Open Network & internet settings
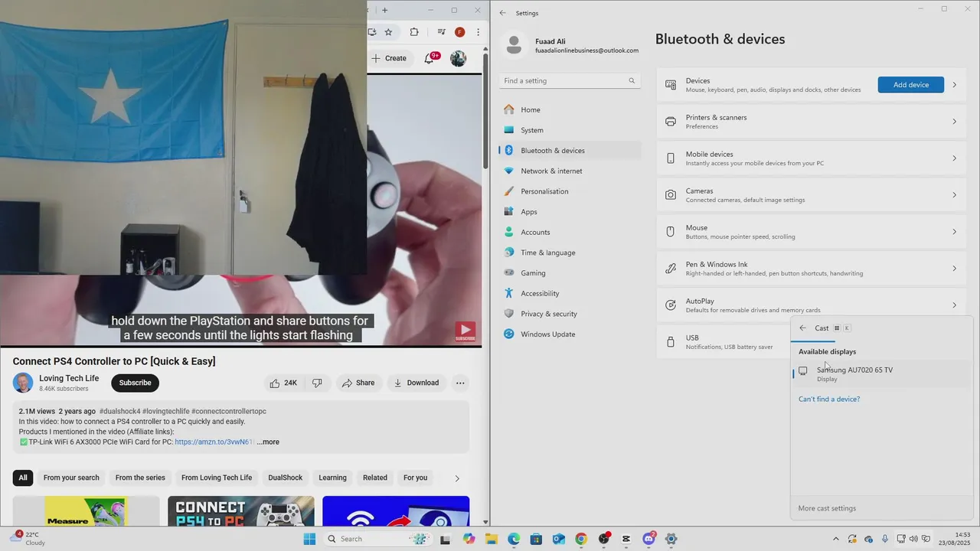The image size is (980, 551). [x=570, y=171]
